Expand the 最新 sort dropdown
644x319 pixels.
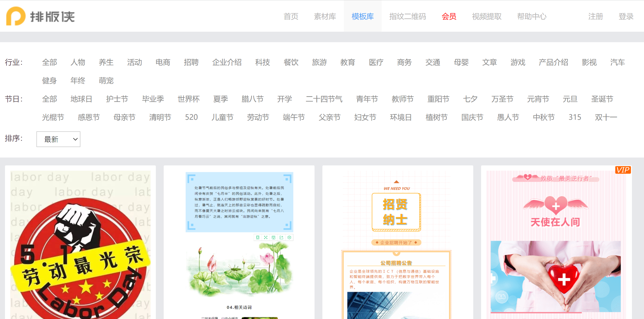pos(58,139)
